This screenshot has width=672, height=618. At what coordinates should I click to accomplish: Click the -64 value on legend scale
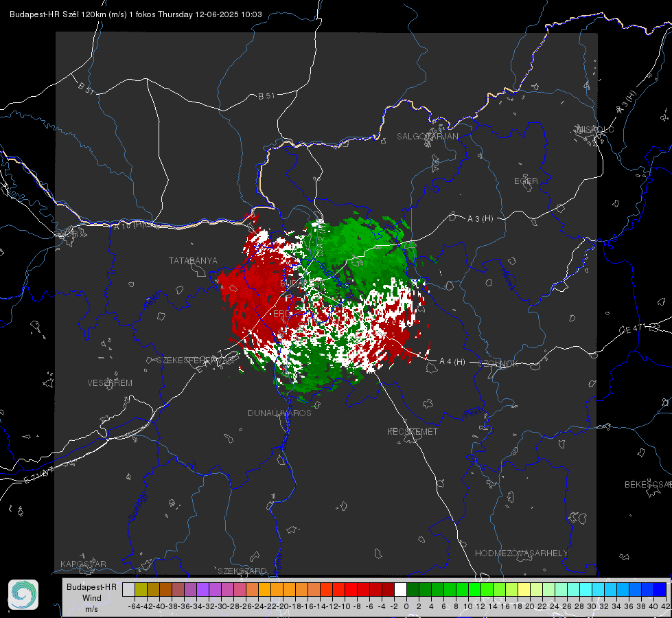tap(134, 606)
